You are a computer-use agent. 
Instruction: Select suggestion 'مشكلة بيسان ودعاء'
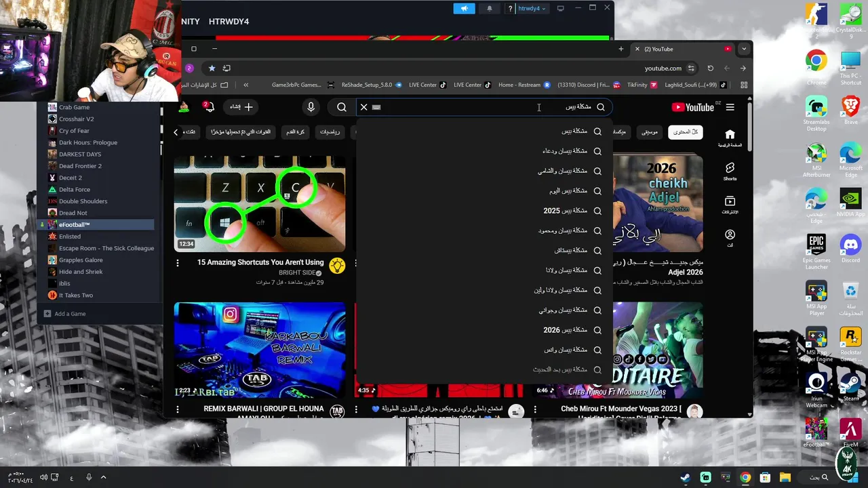pos(484,151)
